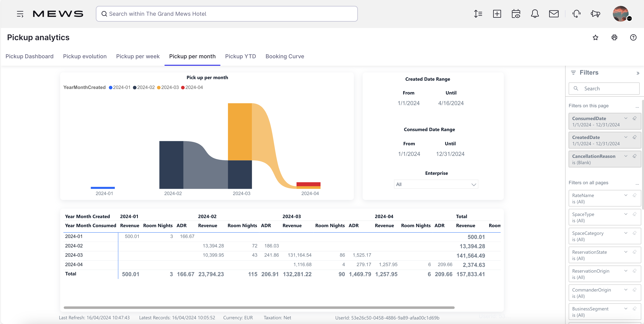Viewport: 644px width, 324px height.
Task: Click the create new plus icon
Action: click(497, 14)
